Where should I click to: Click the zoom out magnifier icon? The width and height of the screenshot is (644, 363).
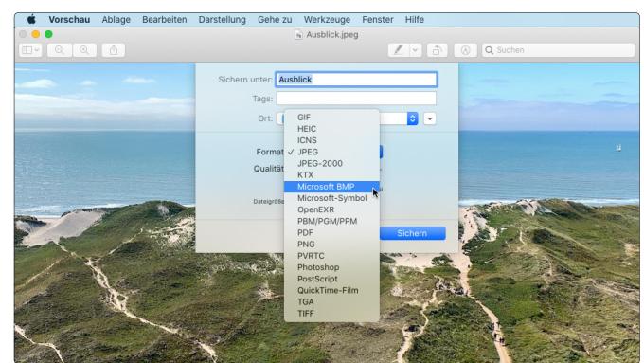59,50
